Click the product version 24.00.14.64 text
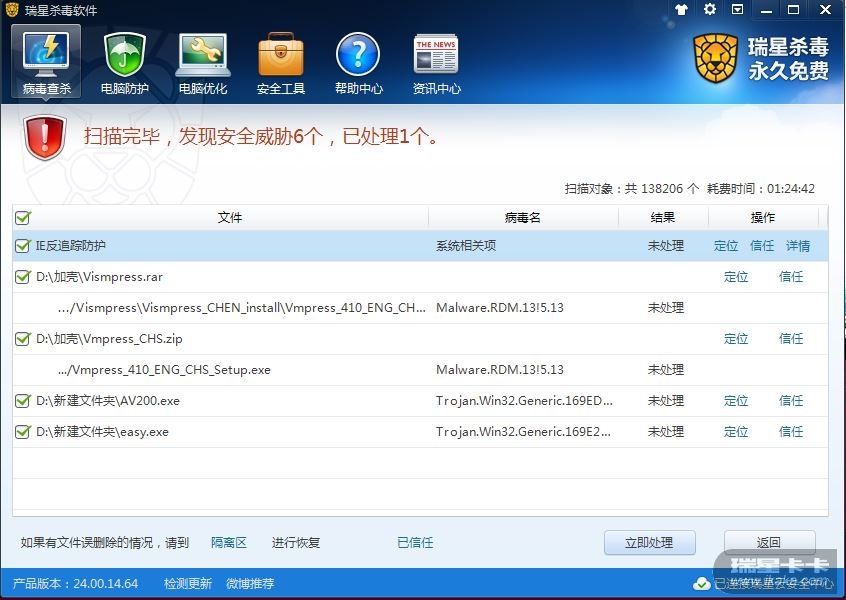 pos(76,584)
